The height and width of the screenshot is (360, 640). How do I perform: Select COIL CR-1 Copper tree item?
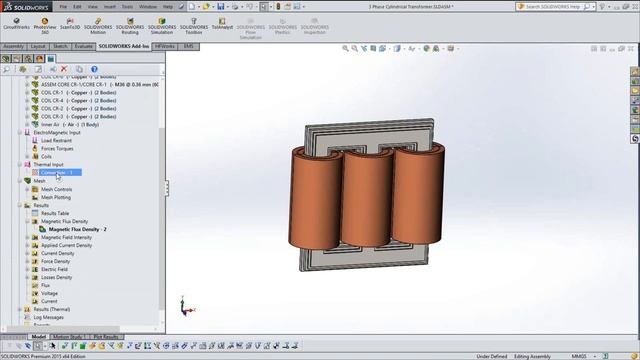coord(78,93)
